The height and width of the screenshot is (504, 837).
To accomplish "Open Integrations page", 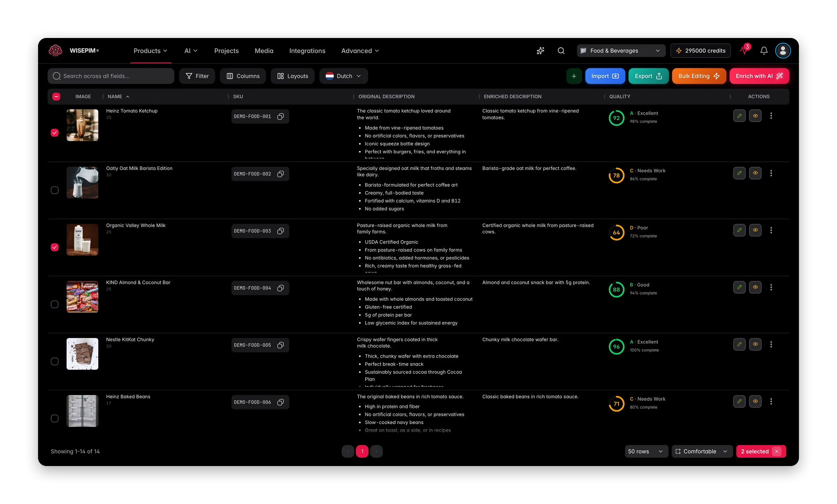I will 307,51.
